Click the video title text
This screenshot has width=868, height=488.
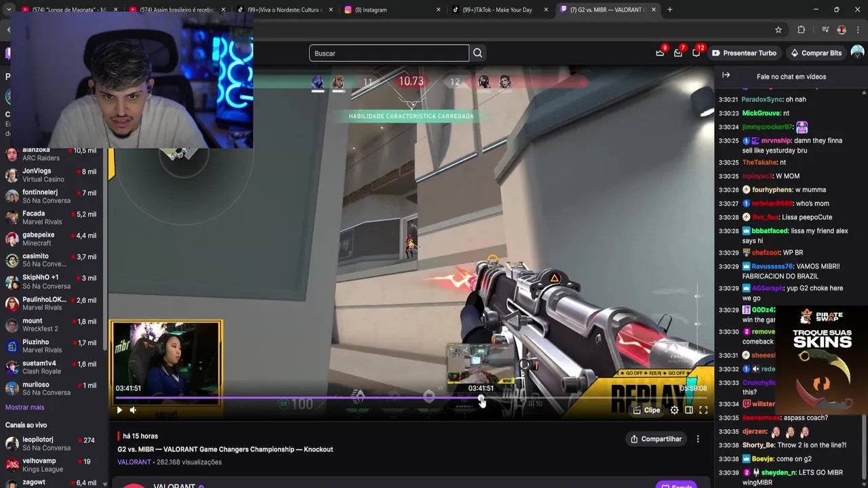click(225, 449)
